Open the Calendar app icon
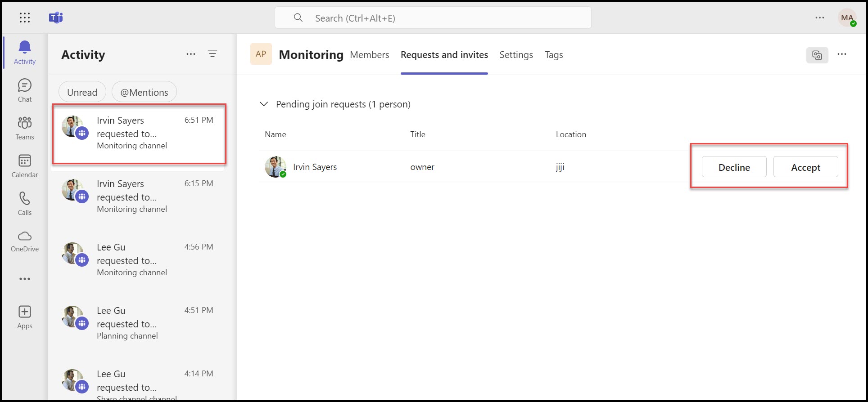Image resolution: width=868 pixels, height=402 pixels. pos(24,166)
